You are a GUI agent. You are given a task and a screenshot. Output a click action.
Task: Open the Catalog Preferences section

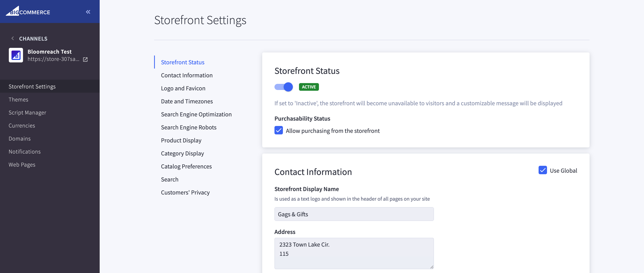click(186, 166)
